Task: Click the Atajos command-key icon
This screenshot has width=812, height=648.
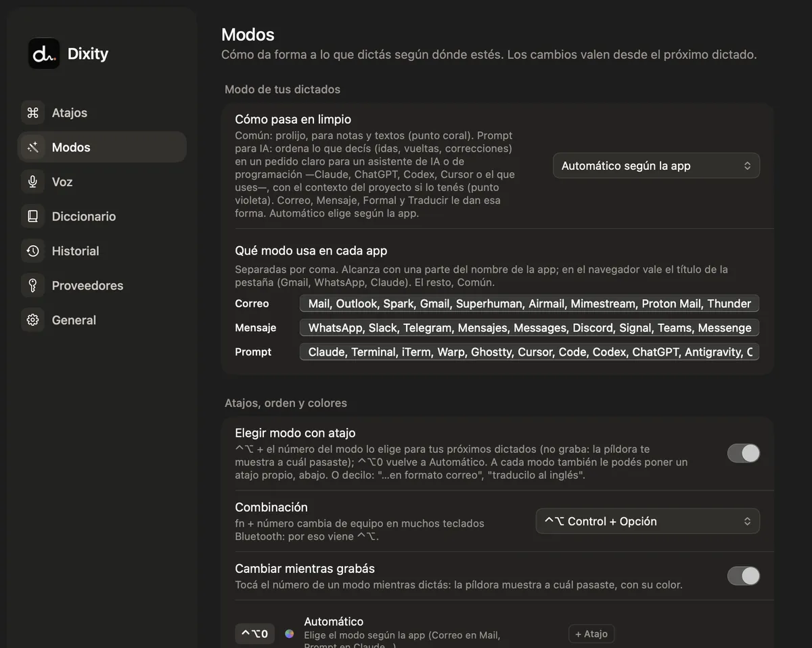Action: click(32, 112)
